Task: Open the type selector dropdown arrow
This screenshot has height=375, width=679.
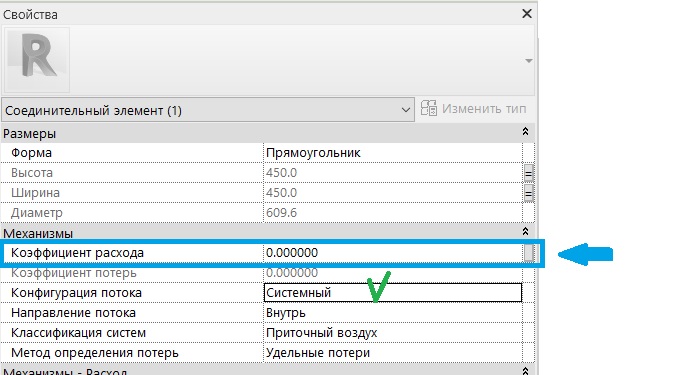Action: pyautogui.click(x=529, y=61)
